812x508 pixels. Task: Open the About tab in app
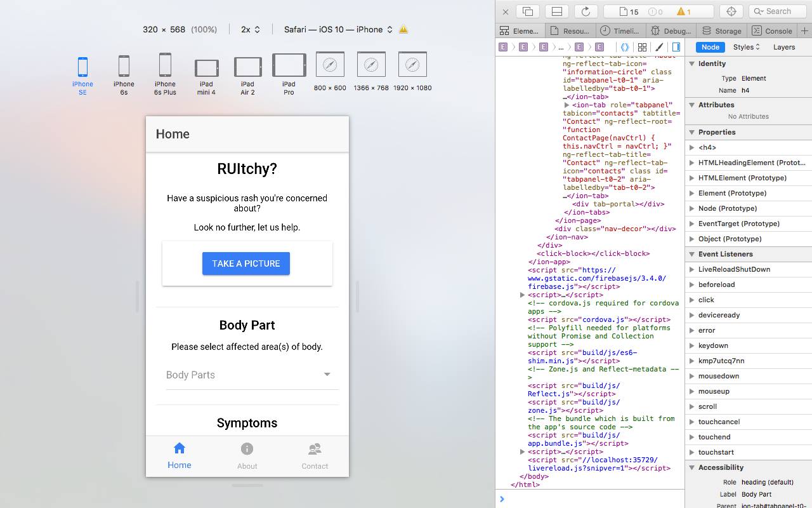tap(247, 456)
